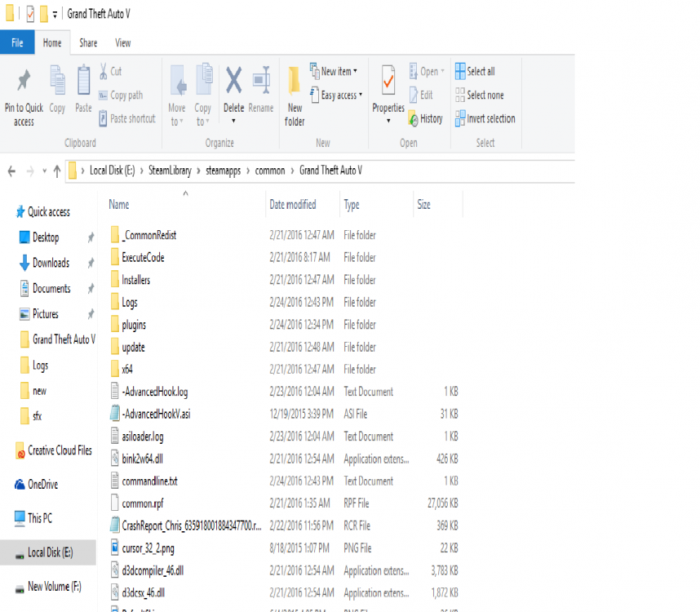Viewport: 700px width, 612px height.
Task: Expand the Easy access dropdown
Action: pyautogui.click(x=335, y=95)
